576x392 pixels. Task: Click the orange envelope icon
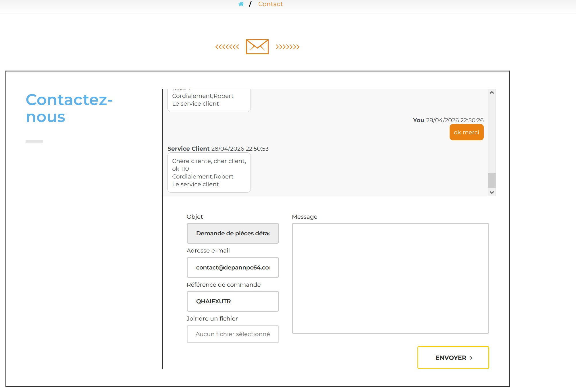tap(257, 47)
